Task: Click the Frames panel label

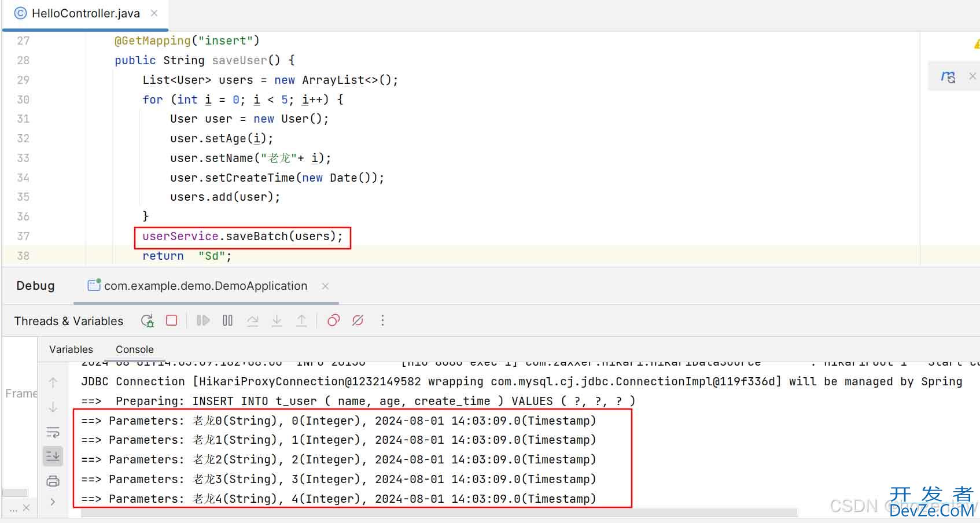Action: (21, 393)
